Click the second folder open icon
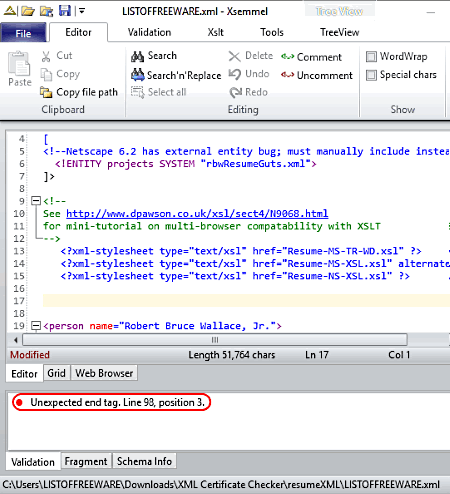This screenshot has width=450, height=494. point(46,11)
